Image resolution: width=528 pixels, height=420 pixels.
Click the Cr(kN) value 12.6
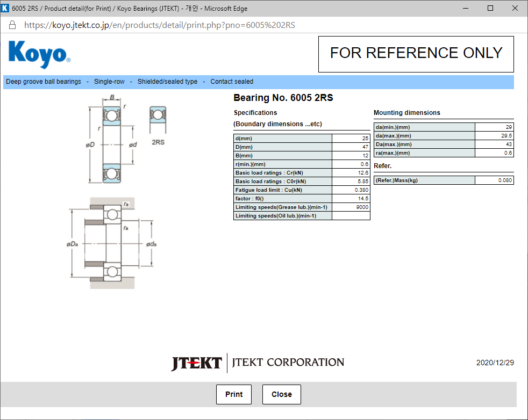pyautogui.click(x=351, y=172)
